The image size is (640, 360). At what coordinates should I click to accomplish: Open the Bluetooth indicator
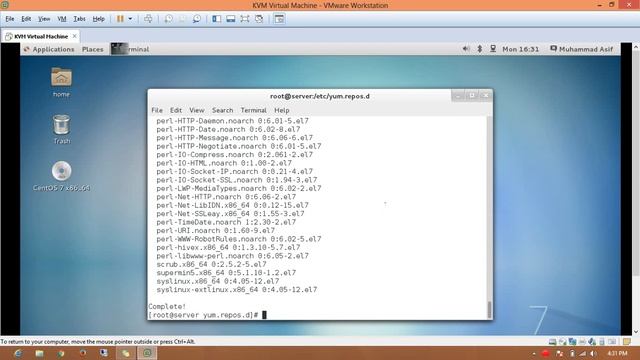480,49
